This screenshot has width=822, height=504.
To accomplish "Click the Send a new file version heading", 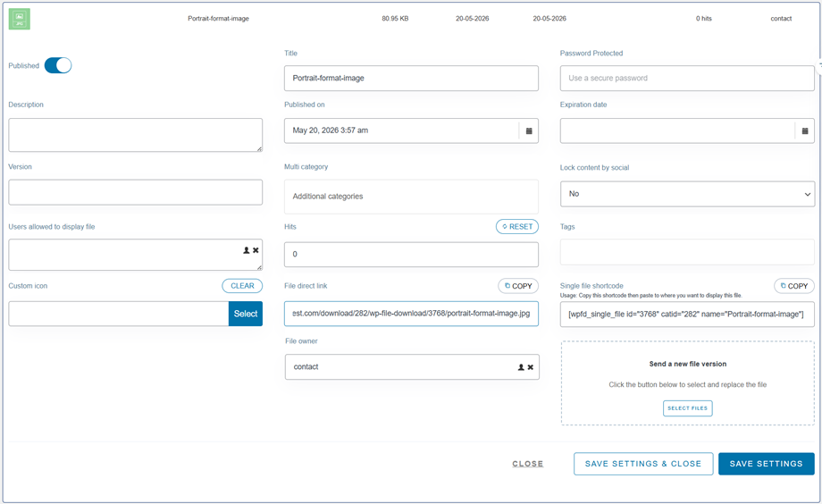I will 687,364.
